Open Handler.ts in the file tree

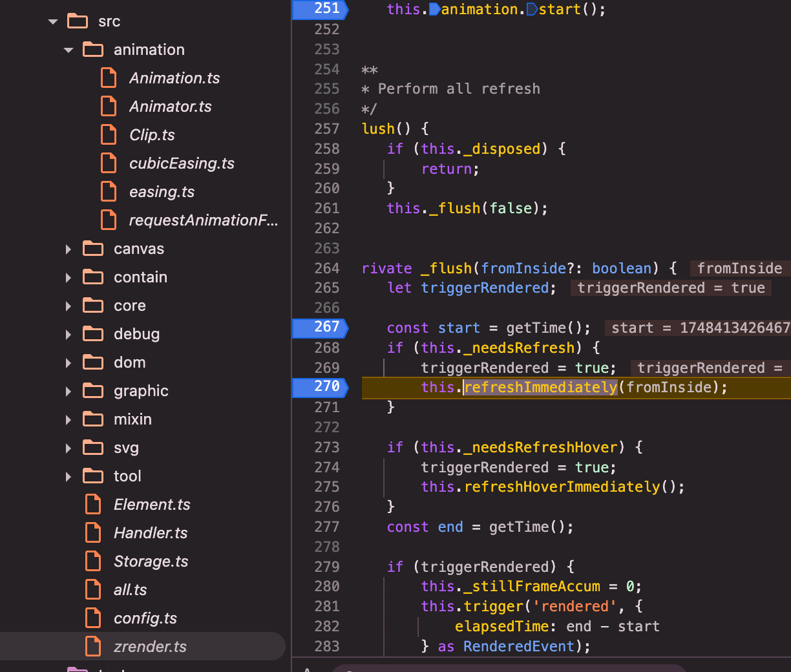click(x=150, y=533)
